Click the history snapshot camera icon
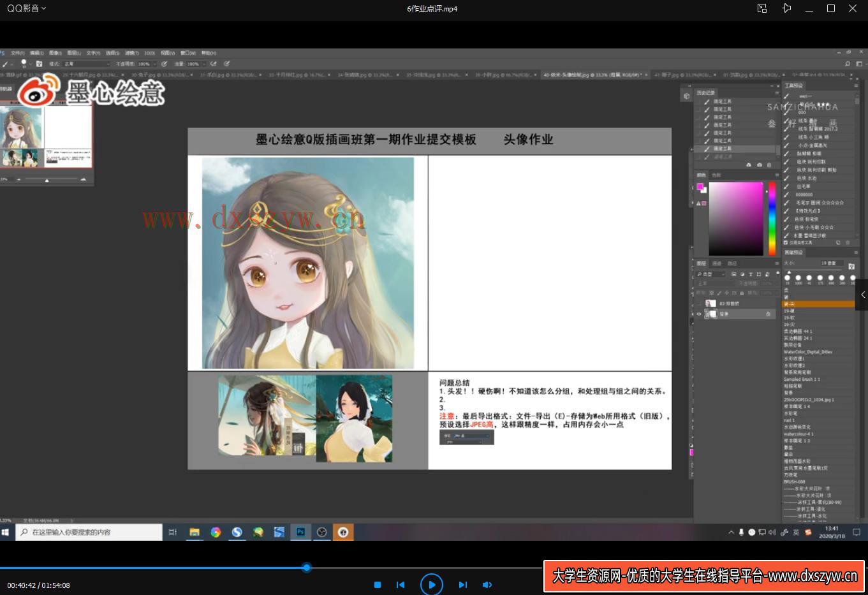Screen dimensions: 868x595 point(760,165)
